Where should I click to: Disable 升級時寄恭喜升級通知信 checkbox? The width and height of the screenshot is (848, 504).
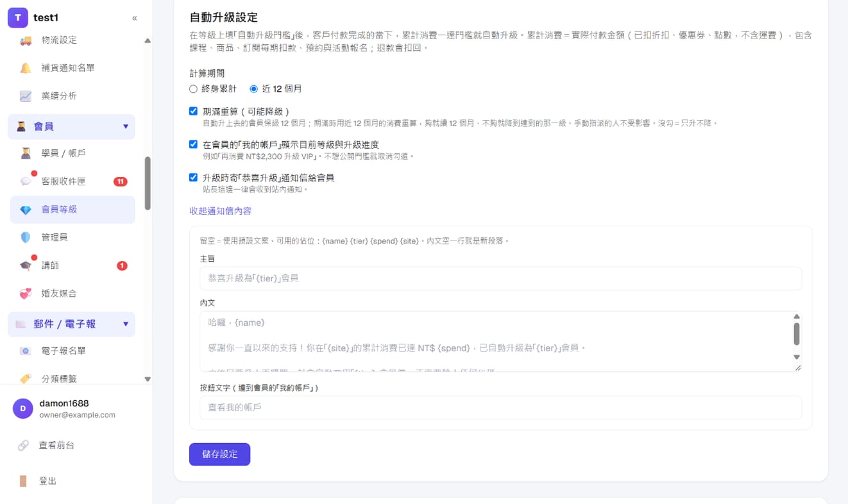click(193, 178)
